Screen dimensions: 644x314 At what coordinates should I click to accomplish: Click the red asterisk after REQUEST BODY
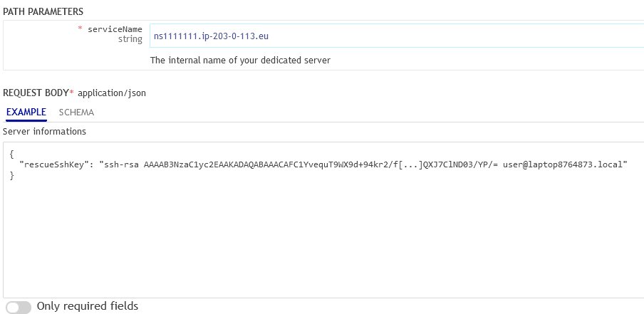[71, 93]
